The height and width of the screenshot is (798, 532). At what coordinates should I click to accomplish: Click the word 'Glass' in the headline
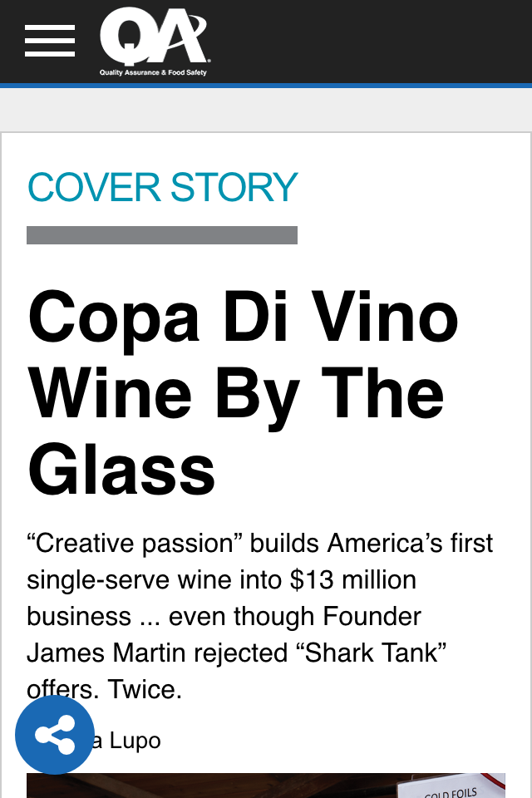[121, 469]
